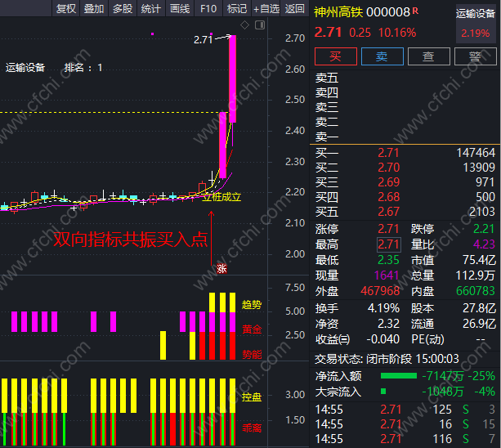Click the 警 alert button

[x=476, y=56]
